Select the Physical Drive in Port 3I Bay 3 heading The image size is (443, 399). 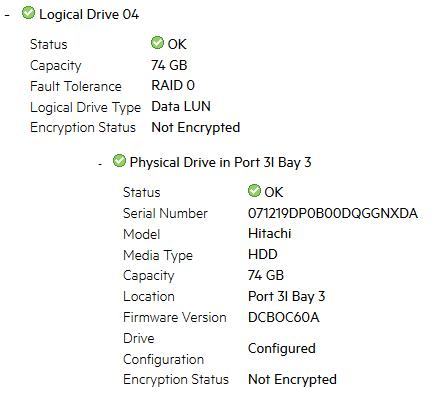[x=220, y=163]
